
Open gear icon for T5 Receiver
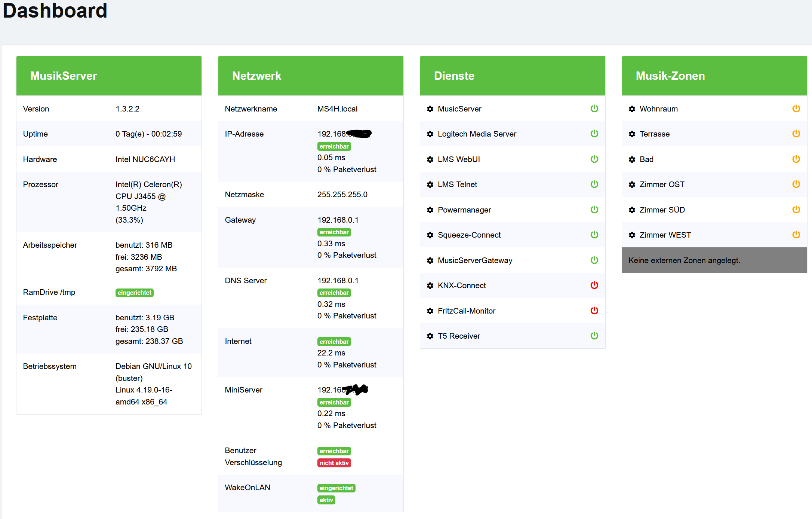pyautogui.click(x=430, y=336)
